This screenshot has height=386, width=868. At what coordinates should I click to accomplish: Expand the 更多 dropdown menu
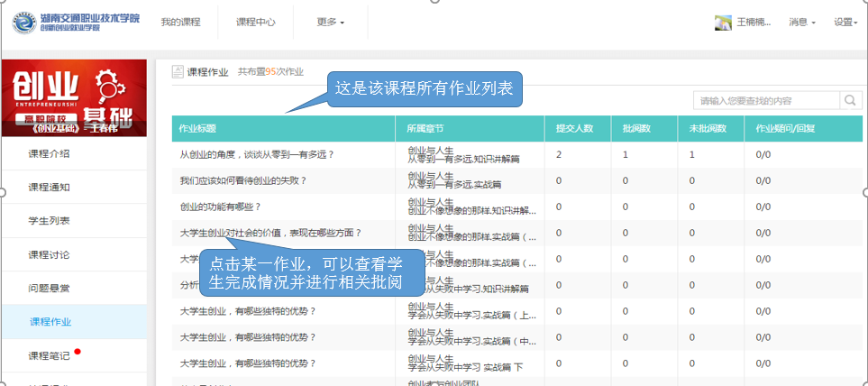click(330, 22)
